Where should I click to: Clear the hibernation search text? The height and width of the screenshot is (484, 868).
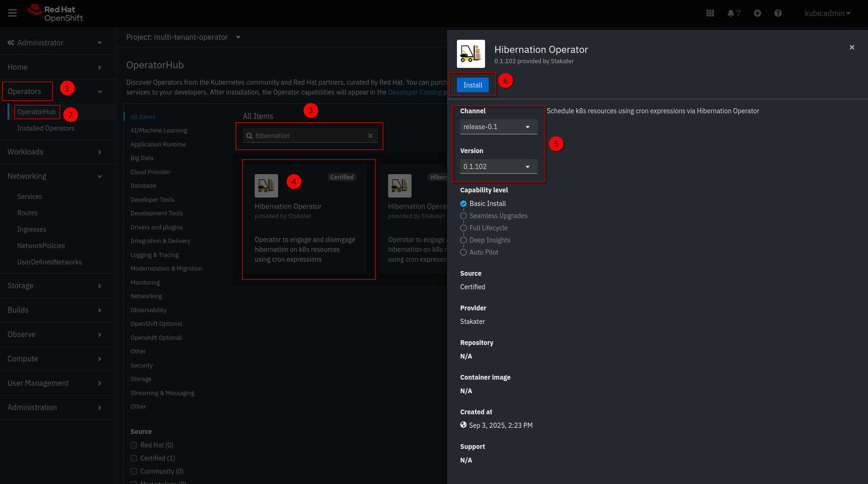pos(370,136)
